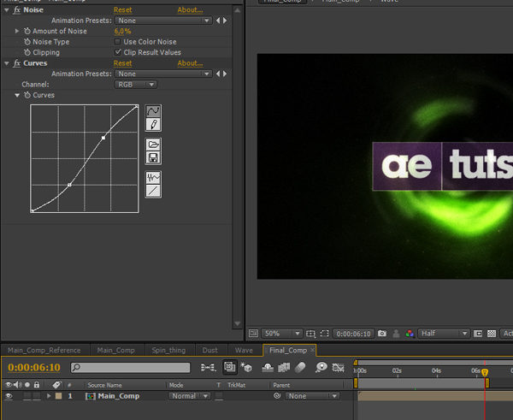Save the curve with the floppy disk icon

tap(153, 157)
